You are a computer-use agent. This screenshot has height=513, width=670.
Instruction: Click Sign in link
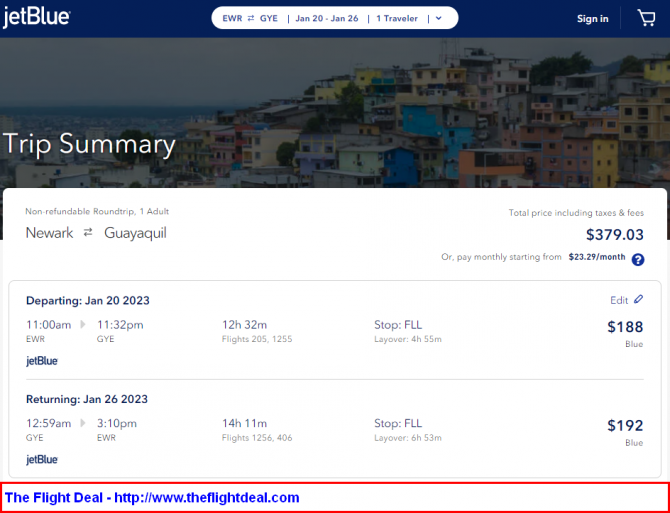click(592, 19)
